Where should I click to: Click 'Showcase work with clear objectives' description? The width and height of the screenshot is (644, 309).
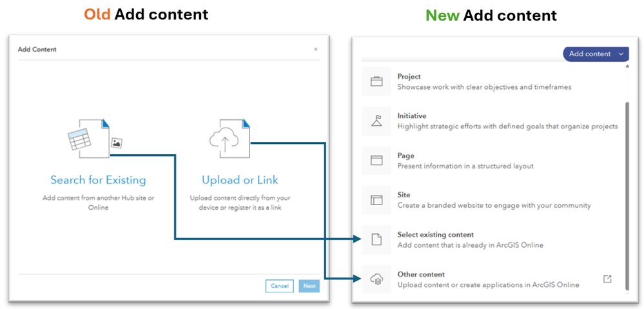[484, 87]
